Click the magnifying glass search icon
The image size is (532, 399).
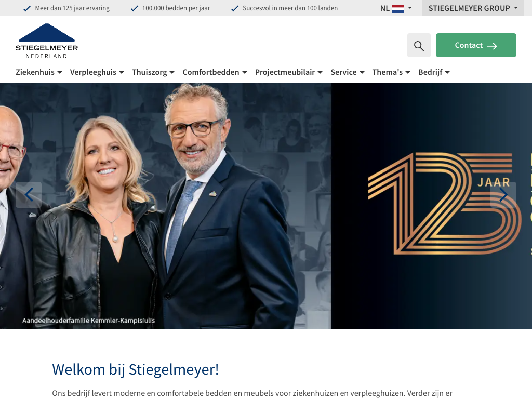pos(419,46)
